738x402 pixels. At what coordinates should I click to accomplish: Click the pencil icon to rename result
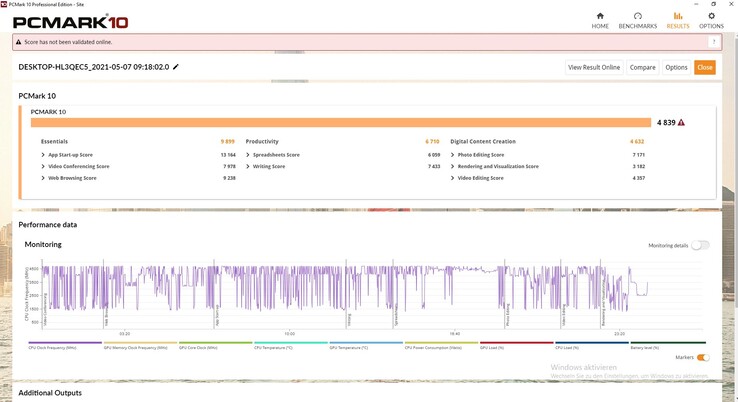(177, 67)
